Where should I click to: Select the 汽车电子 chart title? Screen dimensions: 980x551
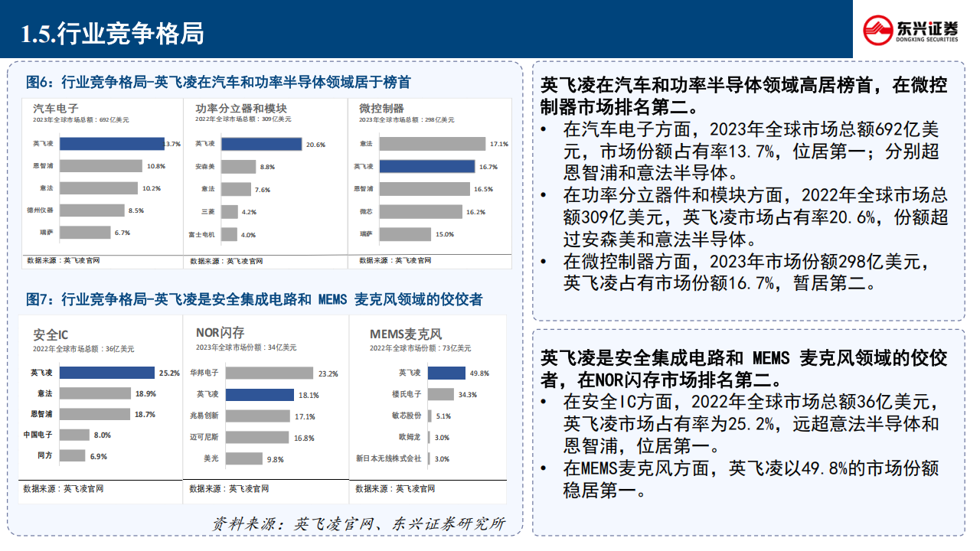coord(56,108)
